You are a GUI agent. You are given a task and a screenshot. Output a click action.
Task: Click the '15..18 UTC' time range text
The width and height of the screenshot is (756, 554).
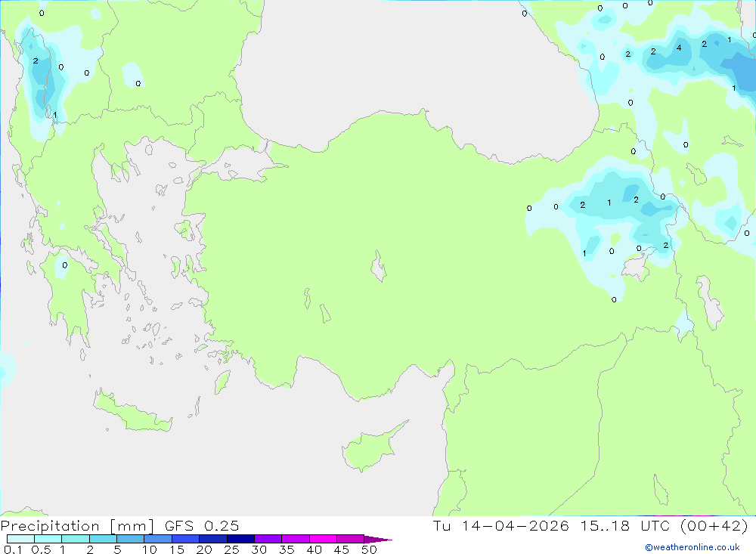[x=625, y=525]
